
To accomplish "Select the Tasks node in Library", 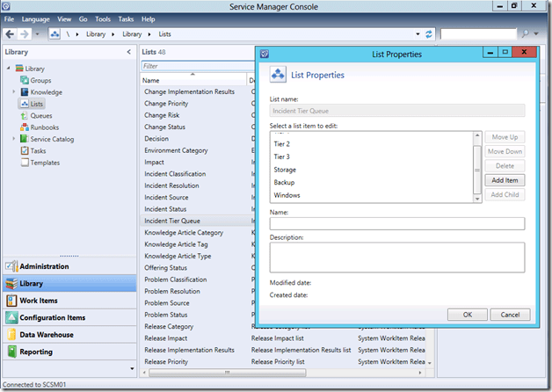I will pyautogui.click(x=39, y=150).
